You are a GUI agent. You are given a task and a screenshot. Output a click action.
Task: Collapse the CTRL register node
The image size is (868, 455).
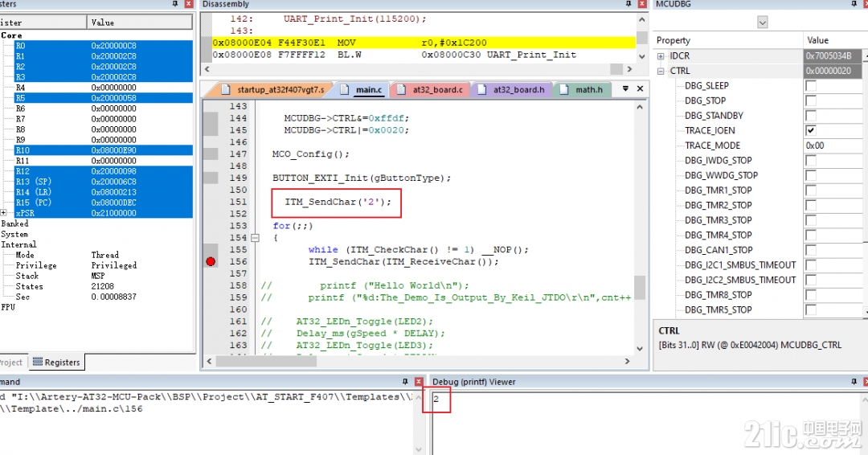click(661, 72)
